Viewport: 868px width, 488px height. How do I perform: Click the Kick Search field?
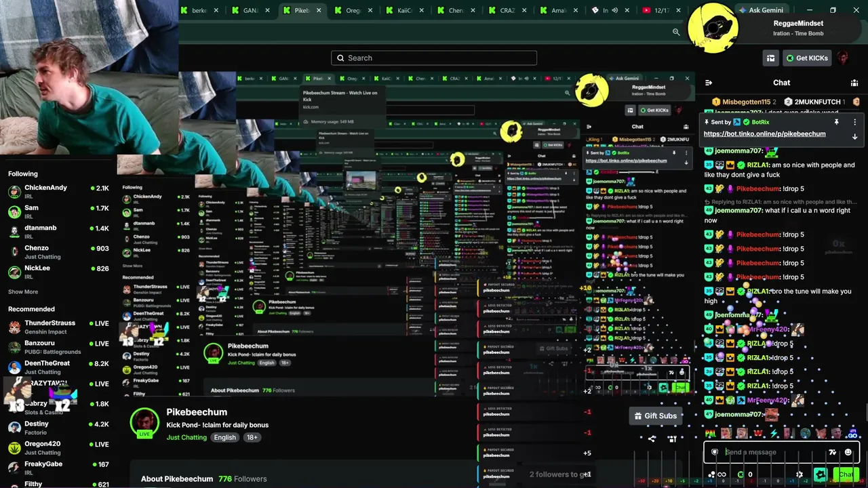click(x=434, y=58)
